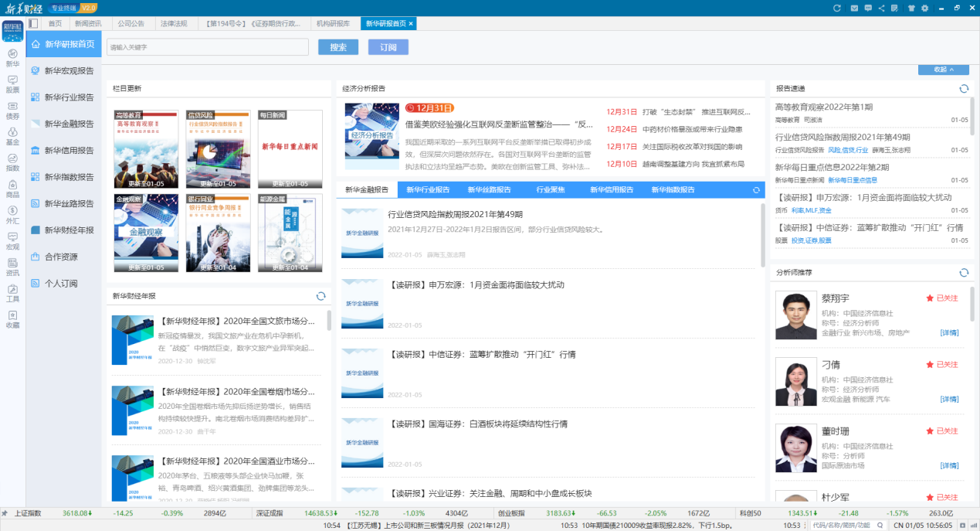Screen dimensions: 980x531
Task: Refresh the 分析师推荐 panel
Action: [964, 273]
